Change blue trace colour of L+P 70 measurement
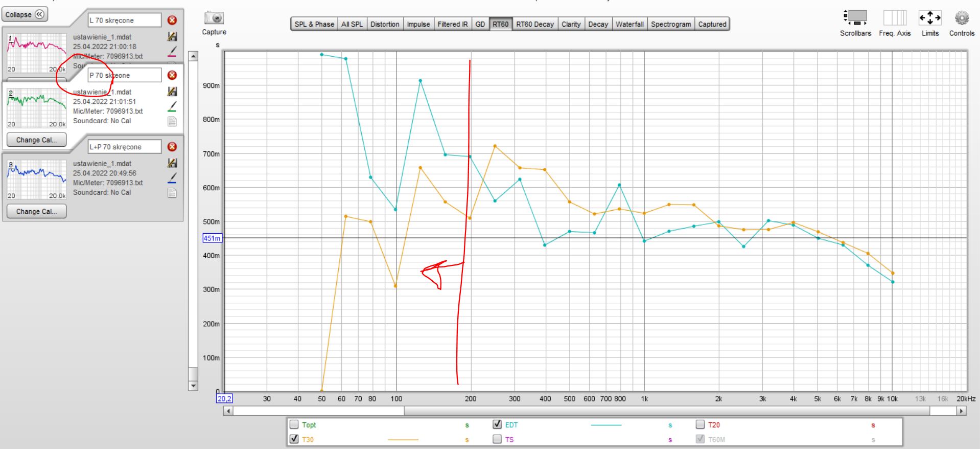Viewport: 980px width, 449px height. (x=172, y=178)
